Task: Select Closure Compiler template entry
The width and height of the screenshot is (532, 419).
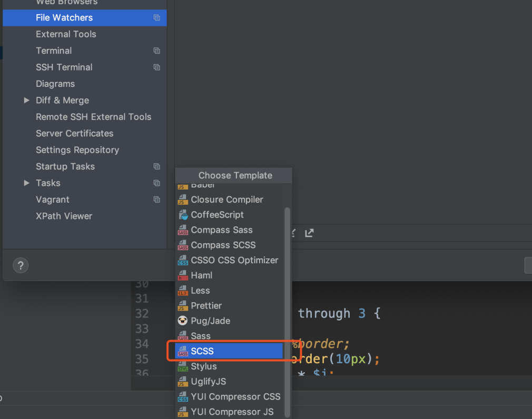Action: 226,199
